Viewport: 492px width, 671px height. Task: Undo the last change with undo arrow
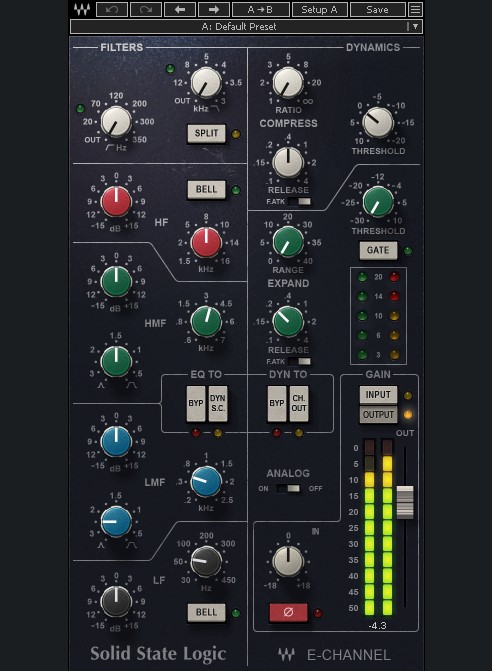pyautogui.click(x=112, y=9)
